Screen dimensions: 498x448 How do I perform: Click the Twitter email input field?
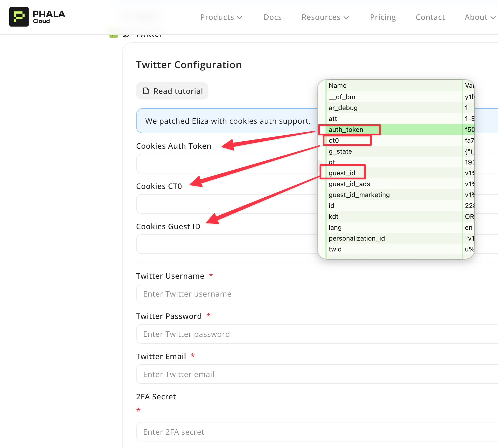(x=317, y=374)
